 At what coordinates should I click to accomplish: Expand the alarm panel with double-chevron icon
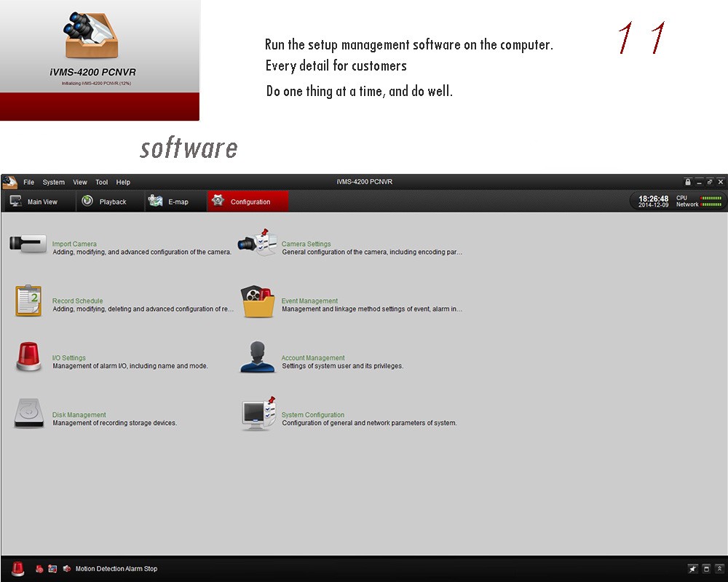click(720, 569)
